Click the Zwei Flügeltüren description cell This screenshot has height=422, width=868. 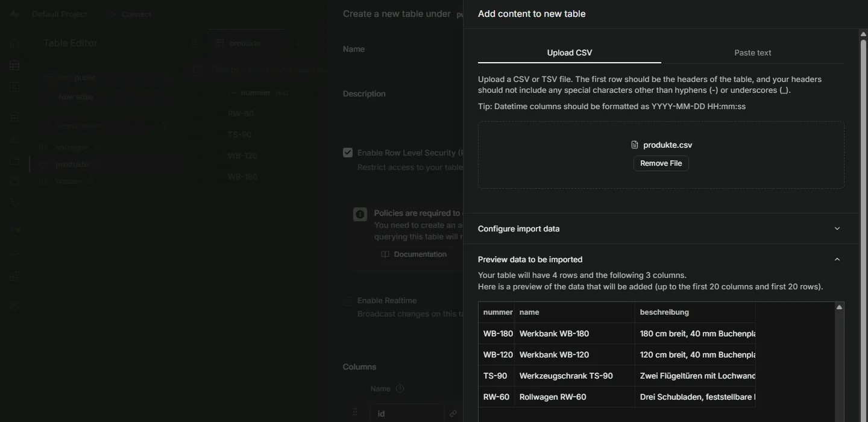coord(695,376)
